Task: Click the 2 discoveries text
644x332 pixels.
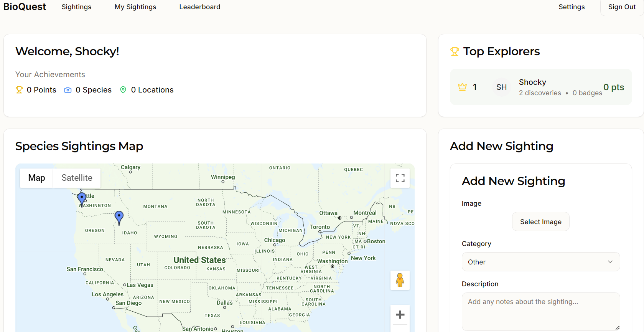Action: (x=540, y=93)
